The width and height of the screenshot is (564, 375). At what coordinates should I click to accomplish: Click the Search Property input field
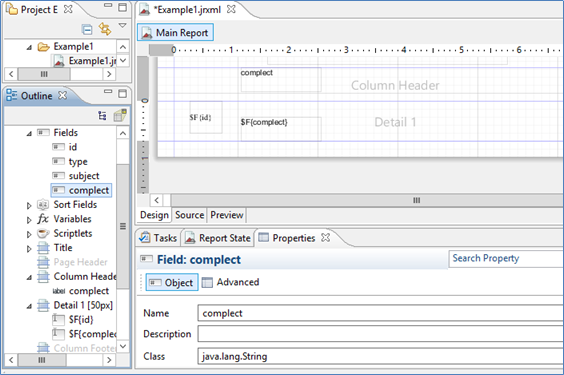(506, 259)
